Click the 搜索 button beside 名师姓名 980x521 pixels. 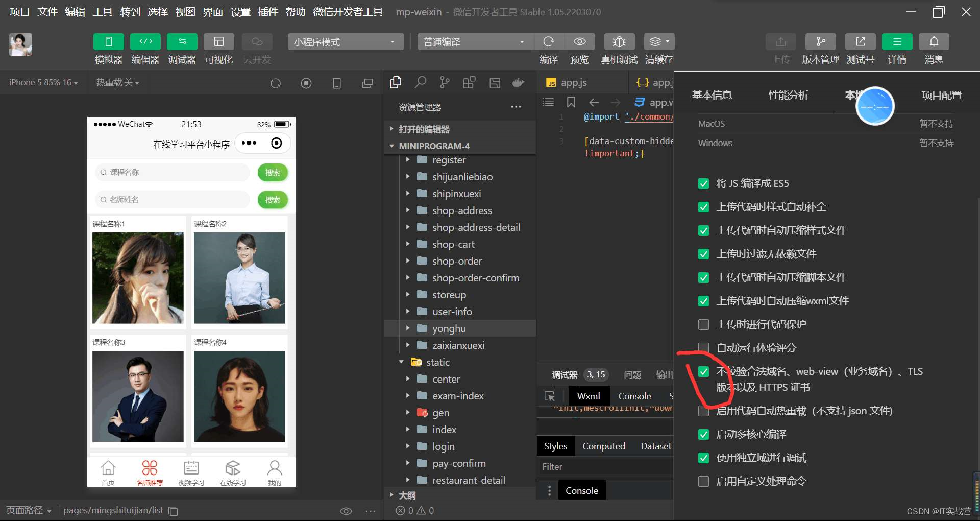(273, 200)
